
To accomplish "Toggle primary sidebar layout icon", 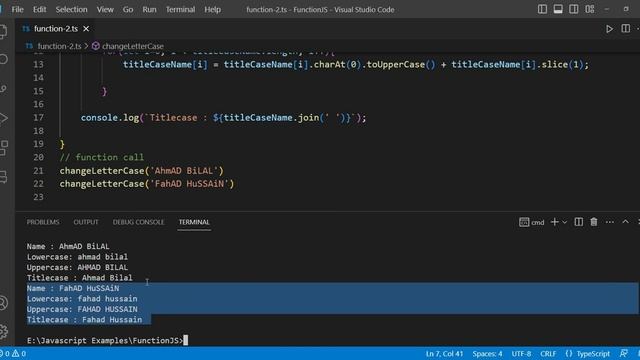I will 542,9.
